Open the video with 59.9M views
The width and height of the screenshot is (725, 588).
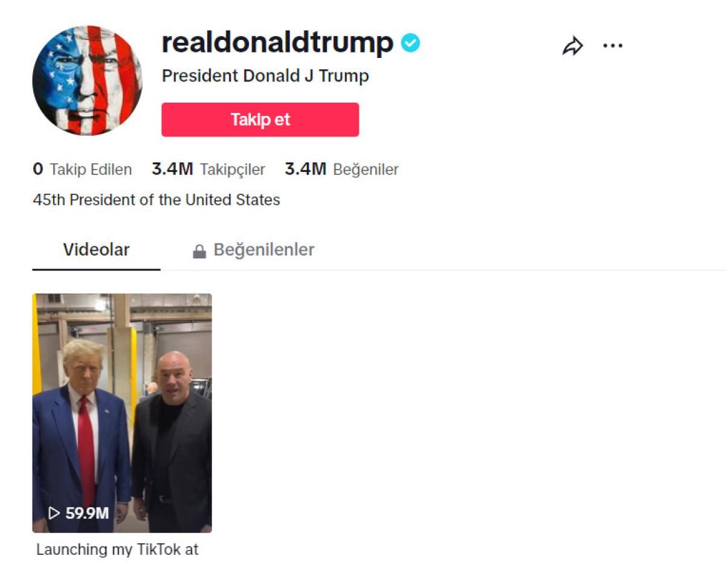[122, 413]
